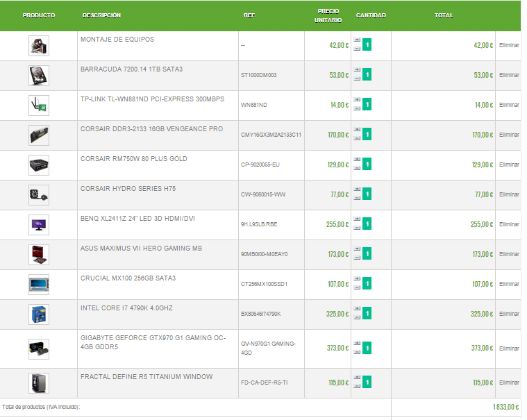Select quantity field of BENQ XL2411Z
The image size is (527, 420).
tap(367, 224)
